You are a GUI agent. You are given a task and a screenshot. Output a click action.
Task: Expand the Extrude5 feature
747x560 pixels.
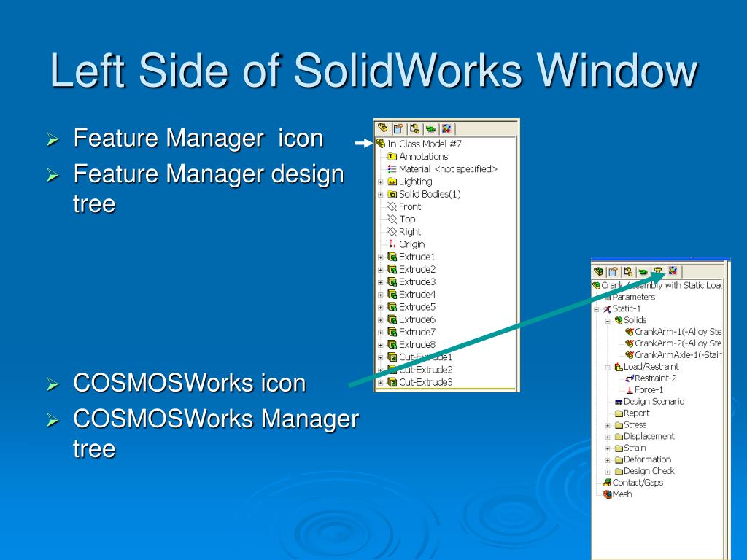tap(381, 307)
